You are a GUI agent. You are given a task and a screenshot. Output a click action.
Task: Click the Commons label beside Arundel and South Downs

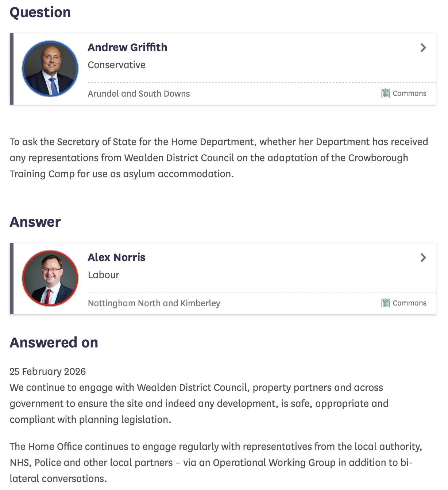click(x=409, y=93)
